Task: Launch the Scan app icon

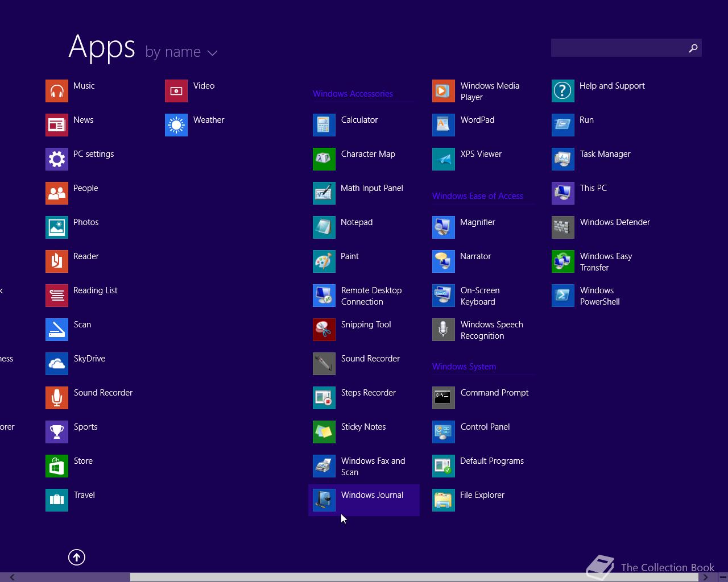Action: tap(57, 330)
